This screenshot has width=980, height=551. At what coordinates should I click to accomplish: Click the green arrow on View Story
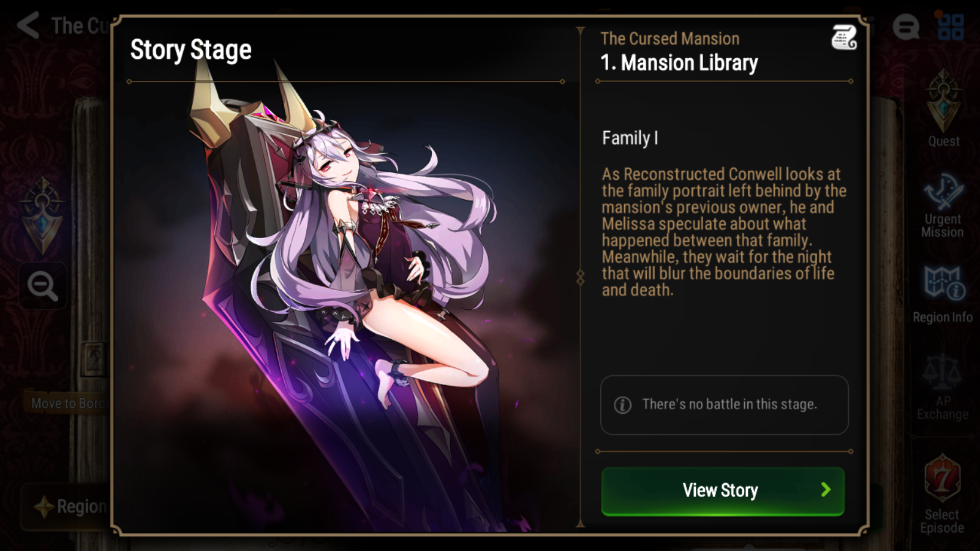tap(826, 490)
